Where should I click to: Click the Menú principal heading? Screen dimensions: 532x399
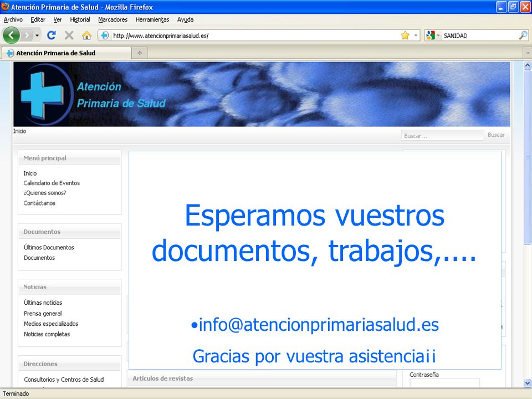pyautogui.click(x=45, y=158)
